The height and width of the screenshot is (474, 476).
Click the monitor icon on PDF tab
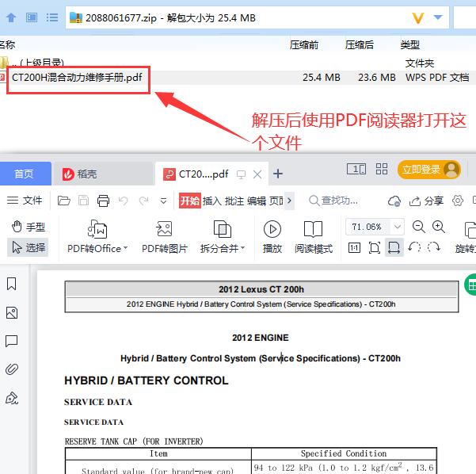click(x=241, y=174)
